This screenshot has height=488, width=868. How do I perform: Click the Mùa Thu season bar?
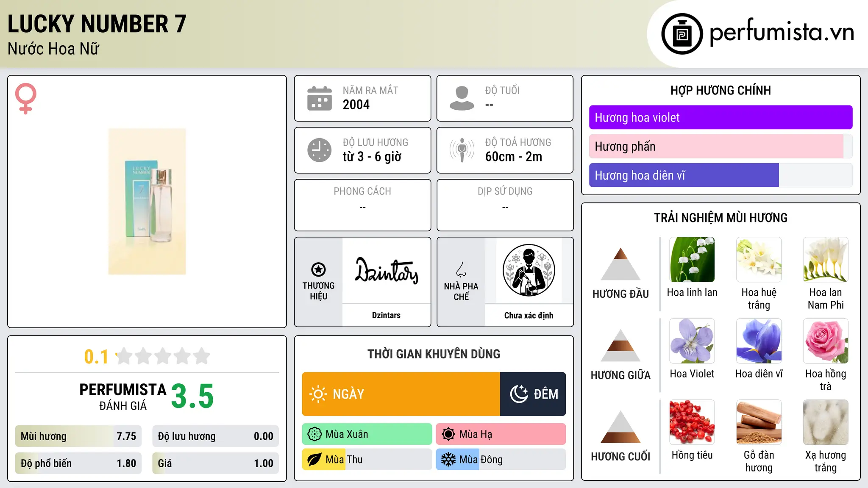coord(367,460)
